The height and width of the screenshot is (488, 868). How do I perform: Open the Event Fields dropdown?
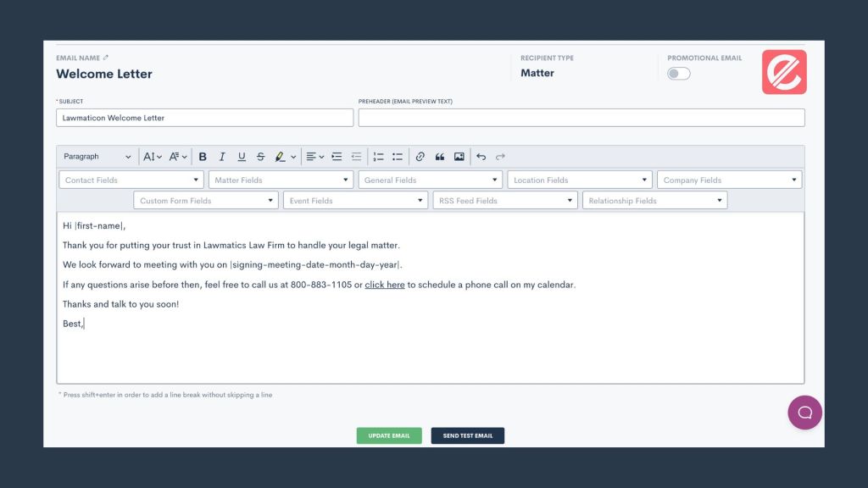355,200
